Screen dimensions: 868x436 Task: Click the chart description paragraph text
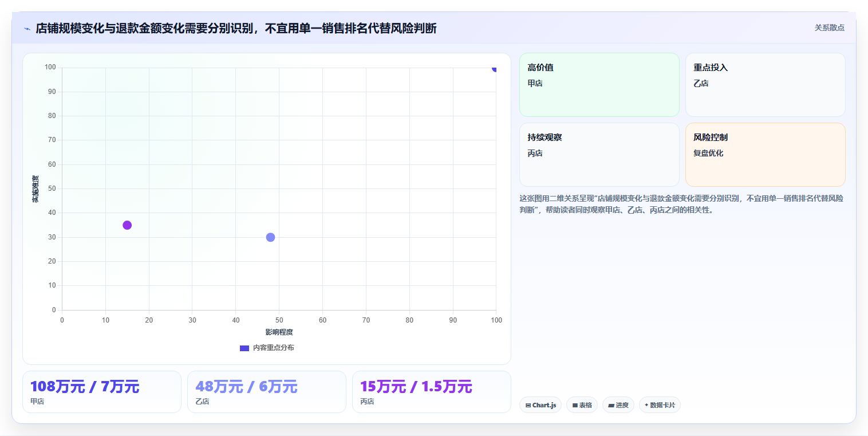[681, 204]
